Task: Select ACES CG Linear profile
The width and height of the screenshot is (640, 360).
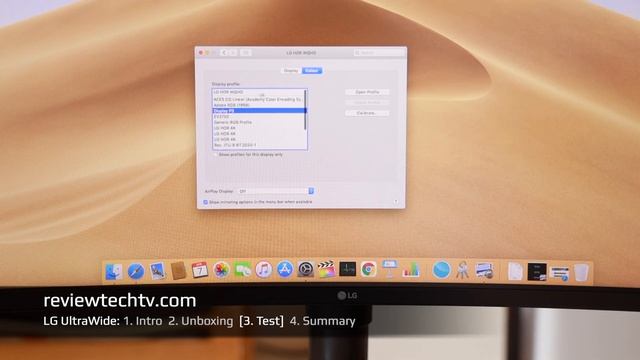Action: click(258, 99)
